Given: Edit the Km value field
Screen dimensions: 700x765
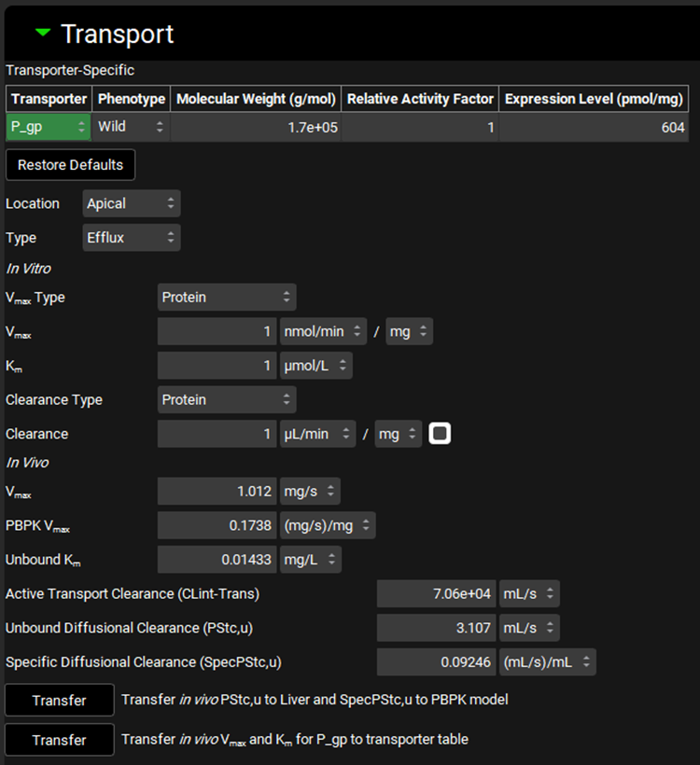Looking at the screenshot, I should pyautogui.click(x=217, y=366).
